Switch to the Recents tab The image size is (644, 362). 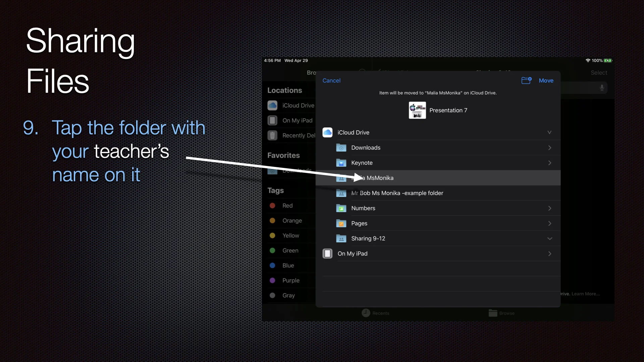(375, 313)
